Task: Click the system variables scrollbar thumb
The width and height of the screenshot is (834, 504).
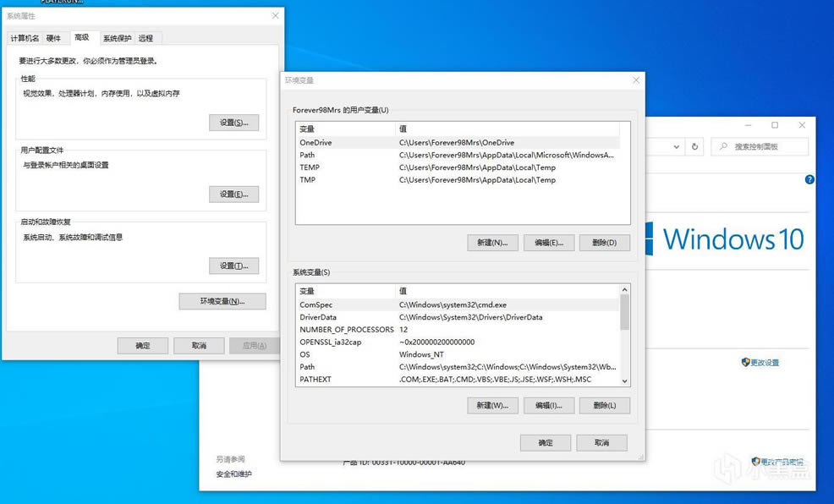Action: click(x=625, y=313)
